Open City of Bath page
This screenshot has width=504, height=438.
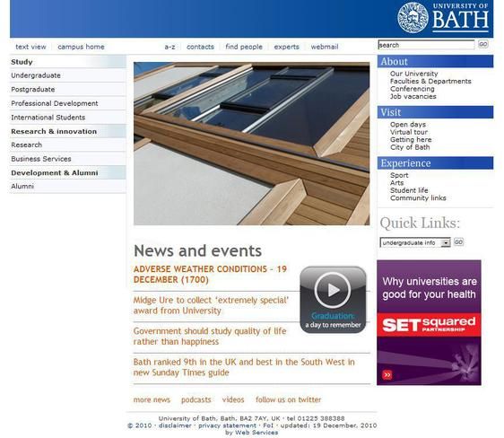tap(410, 147)
